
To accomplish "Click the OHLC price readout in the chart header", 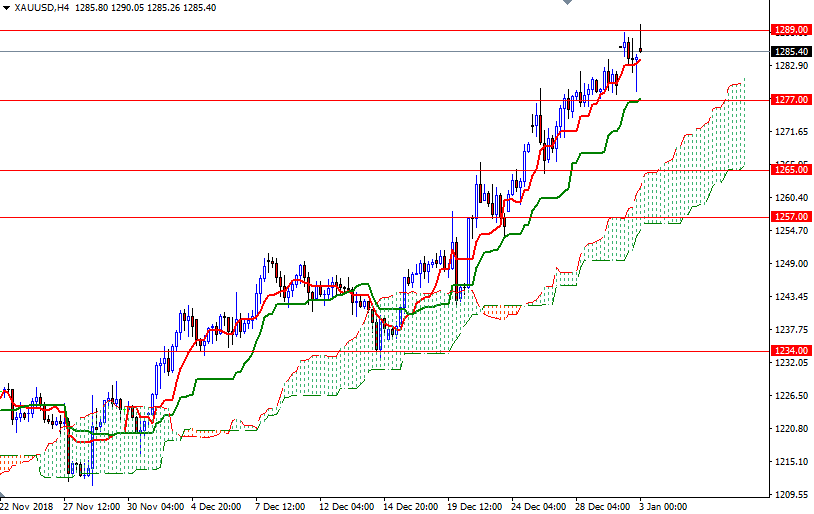I will [x=137, y=7].
